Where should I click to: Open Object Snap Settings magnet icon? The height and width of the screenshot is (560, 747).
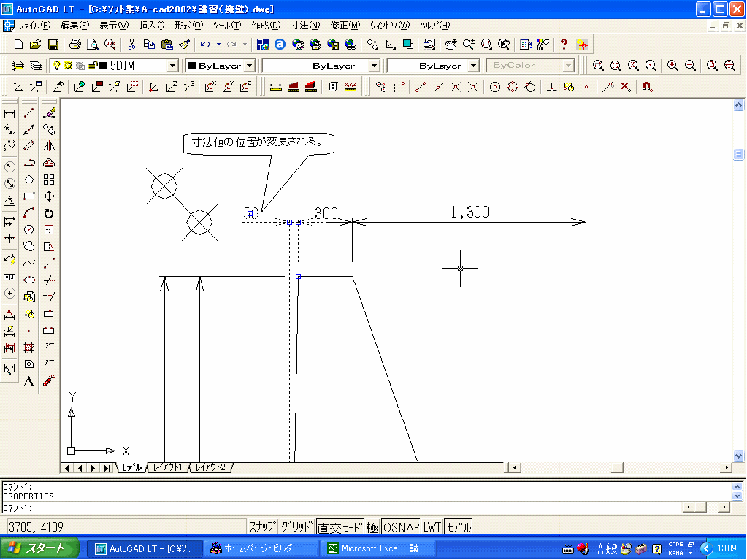[647, 87]
